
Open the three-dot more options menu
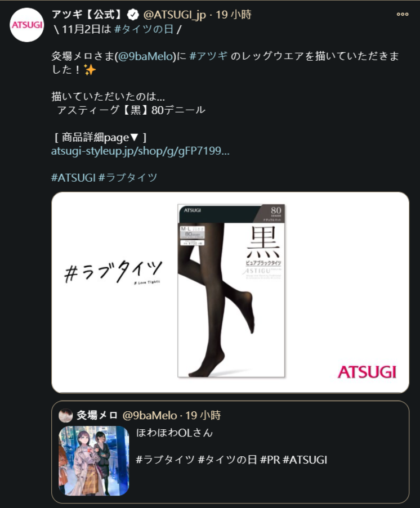pos(403,14)
